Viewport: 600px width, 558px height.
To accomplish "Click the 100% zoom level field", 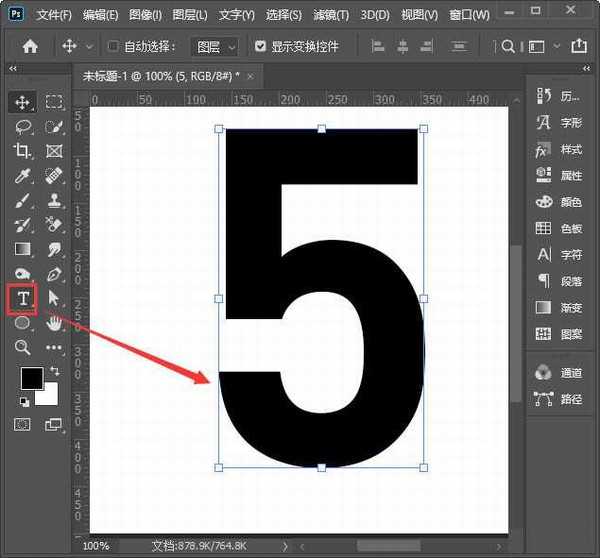I will [96, 546].
